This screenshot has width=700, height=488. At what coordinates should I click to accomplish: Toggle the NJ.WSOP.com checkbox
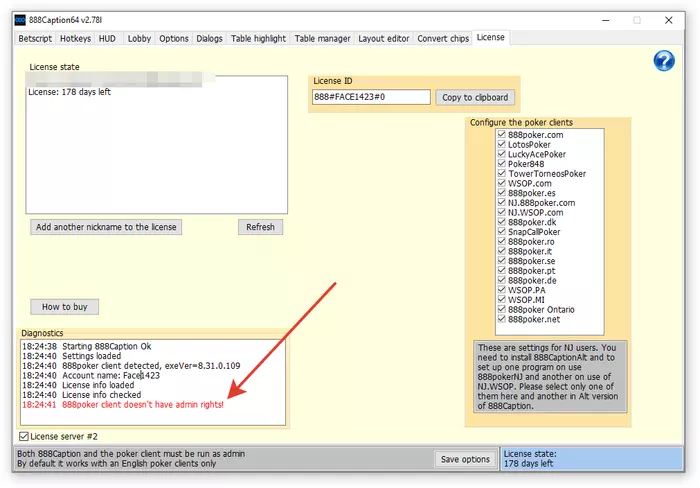pyautogui.click(x=501, y=212)
